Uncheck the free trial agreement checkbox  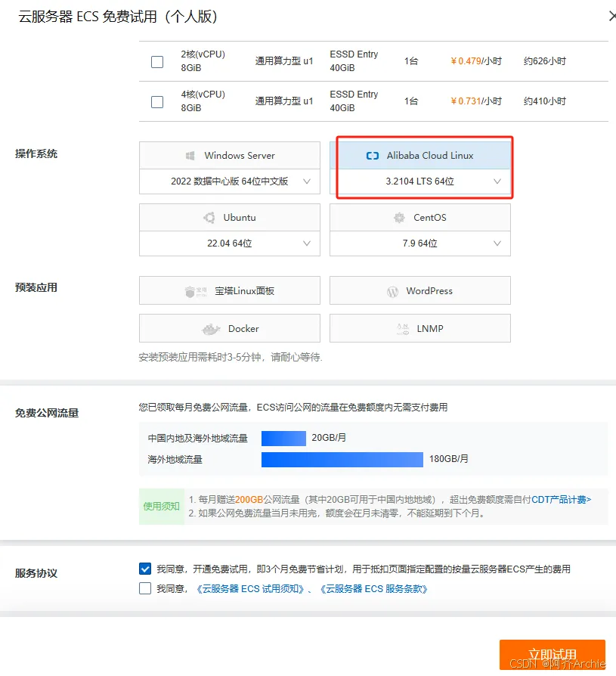click(145, 569)
